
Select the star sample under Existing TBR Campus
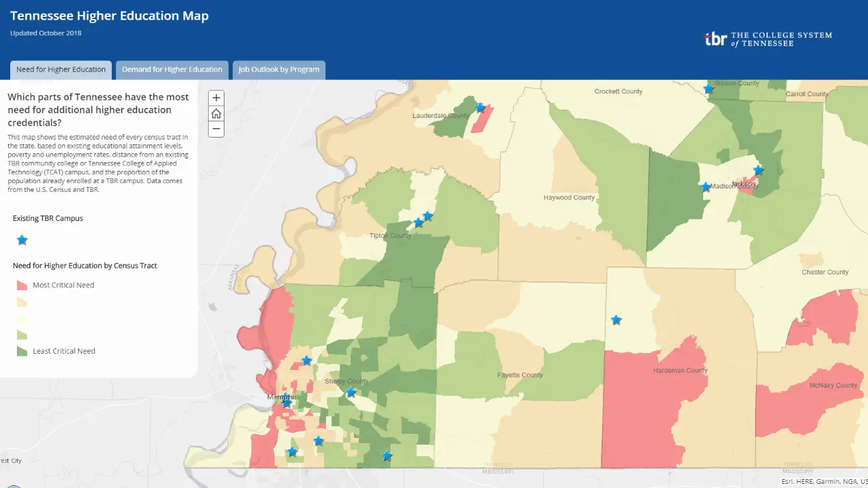[x=22, y=240]
